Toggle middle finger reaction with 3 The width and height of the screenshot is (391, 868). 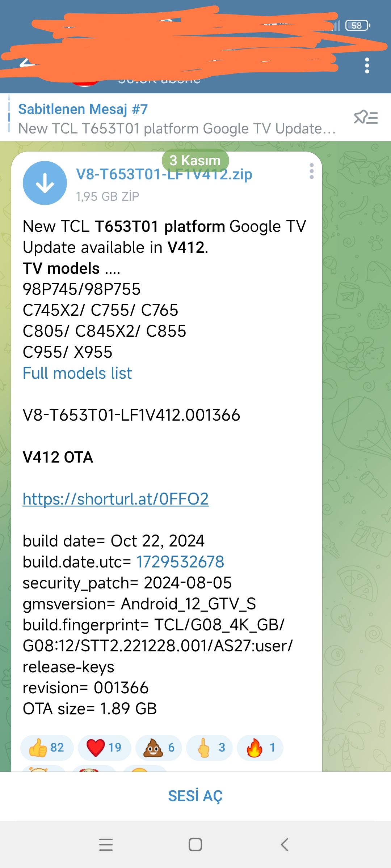click(x=210, y=748)
